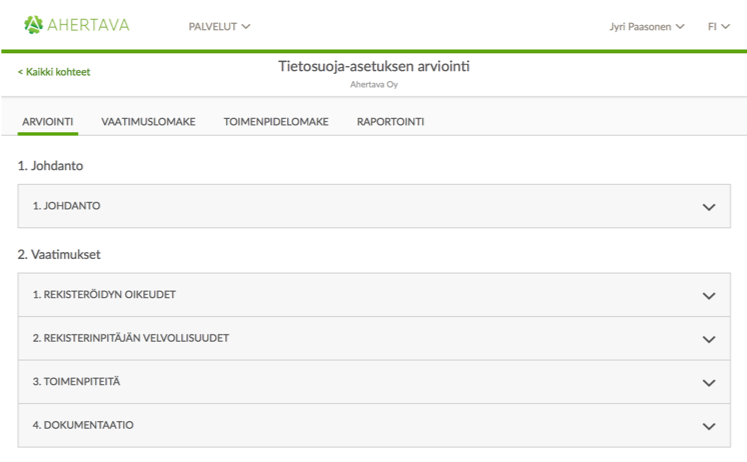747x462 pixels.
Task: Click the 2. REKISTERINPITÄJÄN VELVOLLISUUDET row title
Action: point(131,338)
